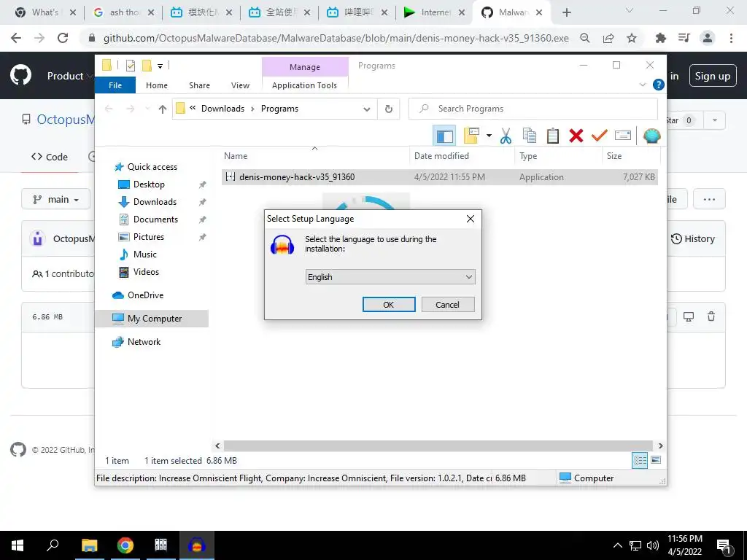Open the Chrome extensions puzzle icon

tap(660, 38)
